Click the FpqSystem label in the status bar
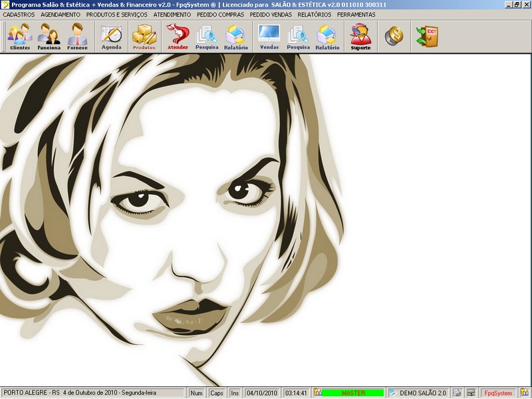The height and width of the screenshot is (399, 532). click(x=498, y=393)
